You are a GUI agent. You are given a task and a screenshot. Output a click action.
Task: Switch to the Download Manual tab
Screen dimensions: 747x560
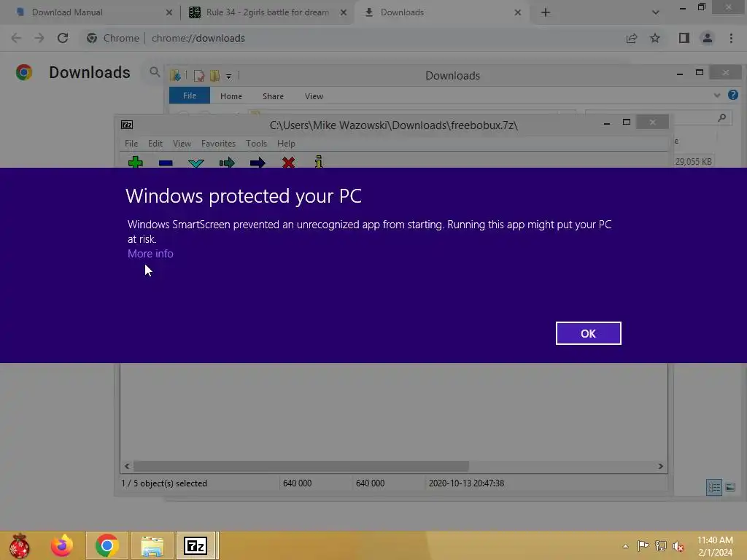click(x=67, y=12)
